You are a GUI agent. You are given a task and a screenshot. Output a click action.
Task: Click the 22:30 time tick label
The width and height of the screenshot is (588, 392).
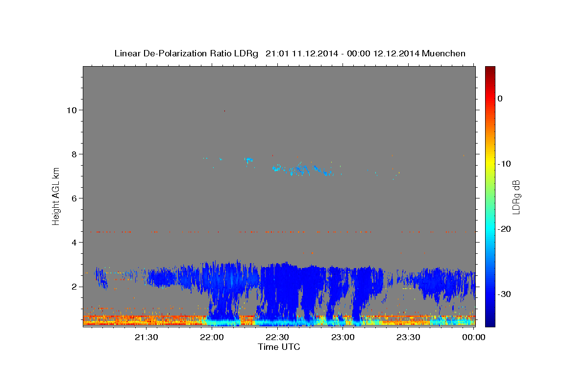click(277, 337)
